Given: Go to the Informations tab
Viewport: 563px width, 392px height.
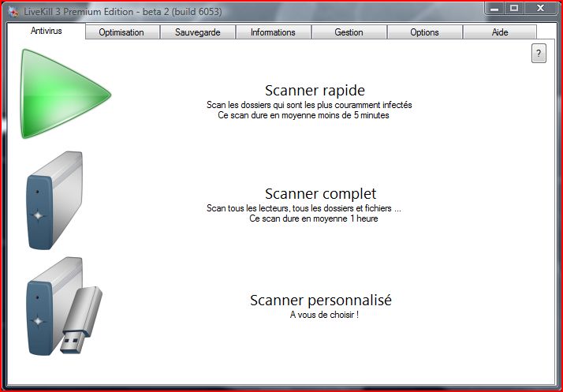Looking at the screenshot, I should pyautogui.click(x=273, y=32).
